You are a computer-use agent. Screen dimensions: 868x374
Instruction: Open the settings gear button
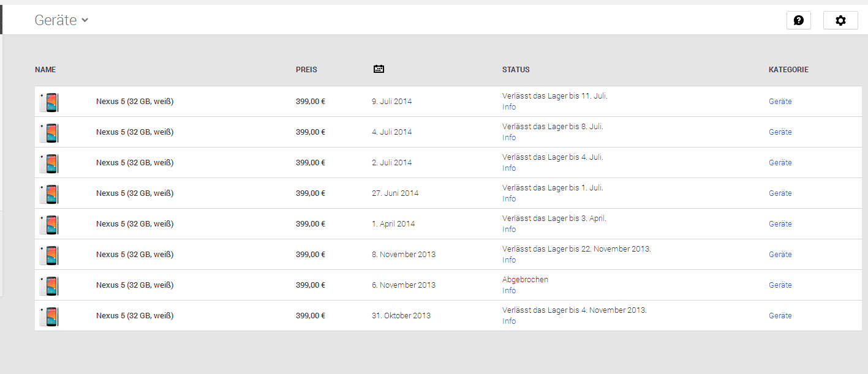coord(840,20)
